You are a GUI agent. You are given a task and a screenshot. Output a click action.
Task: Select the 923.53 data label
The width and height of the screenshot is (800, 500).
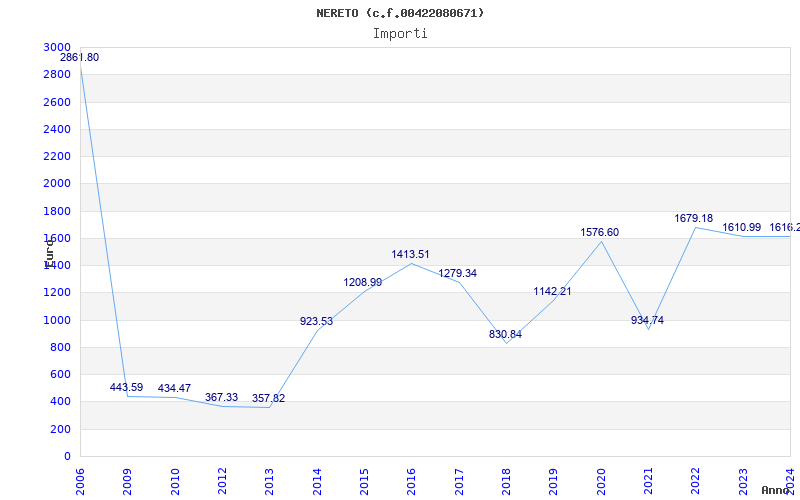316,321
